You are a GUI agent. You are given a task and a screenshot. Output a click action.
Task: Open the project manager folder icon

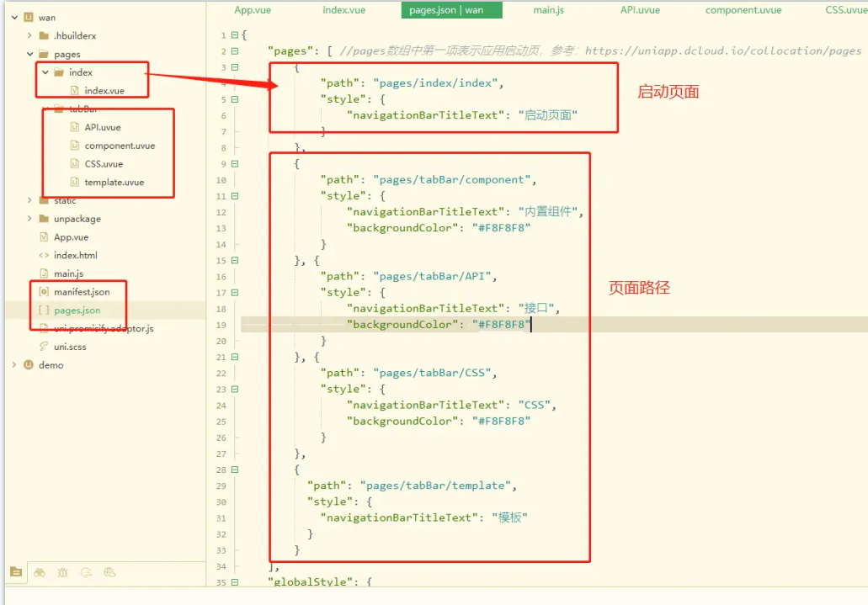18,572
